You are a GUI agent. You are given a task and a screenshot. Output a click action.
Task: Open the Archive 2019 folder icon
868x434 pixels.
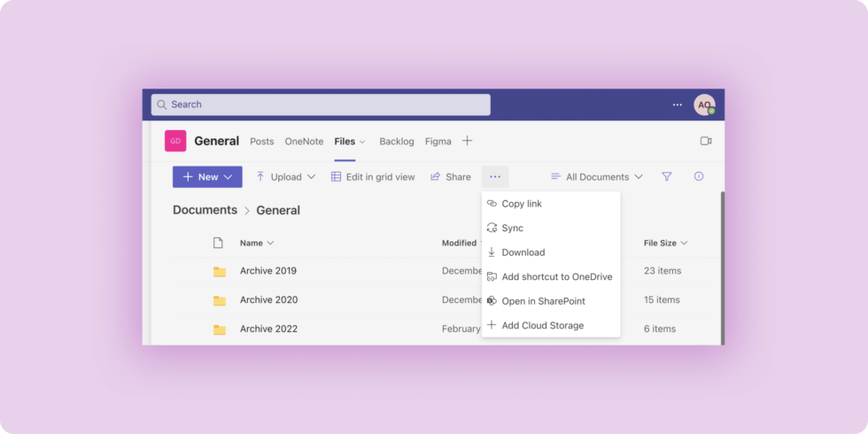click(220, 271)
